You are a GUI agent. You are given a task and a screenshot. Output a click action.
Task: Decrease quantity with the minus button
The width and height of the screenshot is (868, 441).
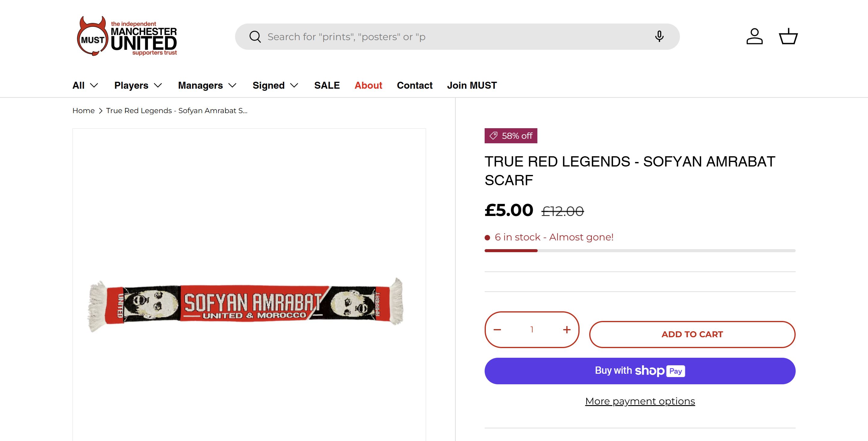pos(497,330)
